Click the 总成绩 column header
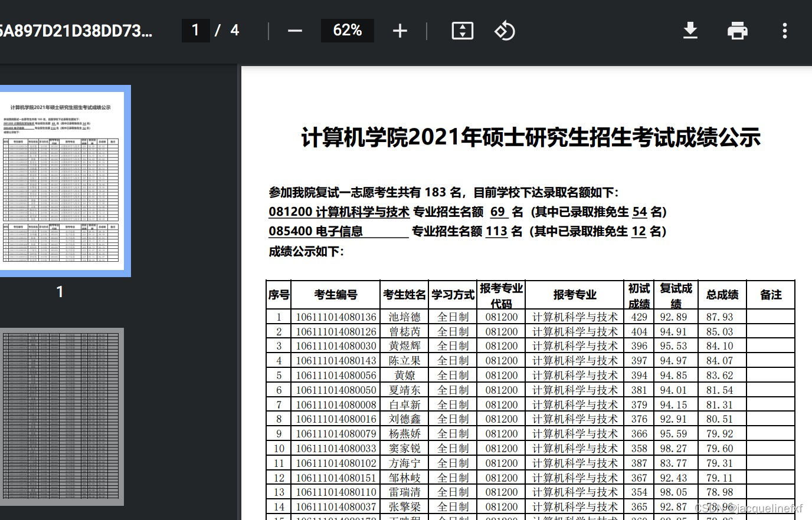 722,295
